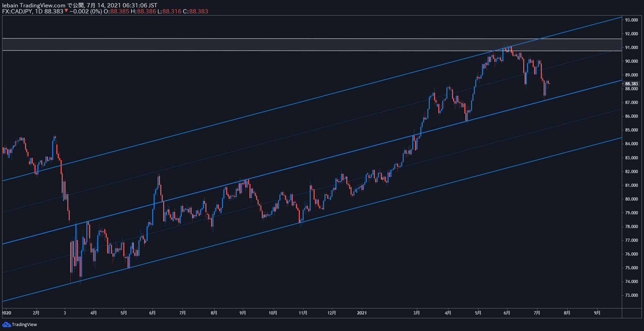644x331 pixels.
Task: Click the gray resistance zone rectangle
Action: click(312, 45)
